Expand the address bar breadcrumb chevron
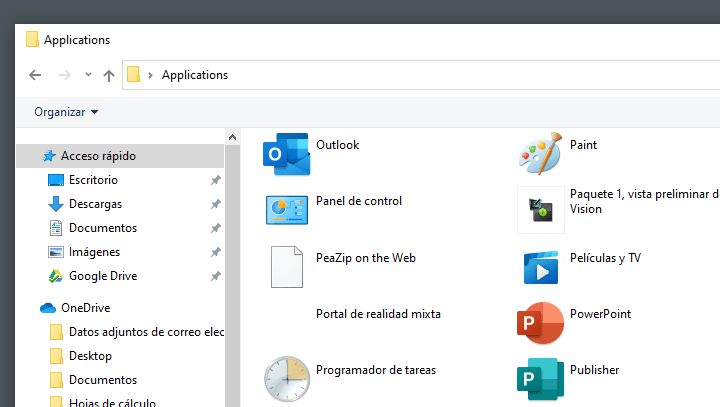Image resolution: width=720 pixels, height=407 pixels. [x=150, y=75]
